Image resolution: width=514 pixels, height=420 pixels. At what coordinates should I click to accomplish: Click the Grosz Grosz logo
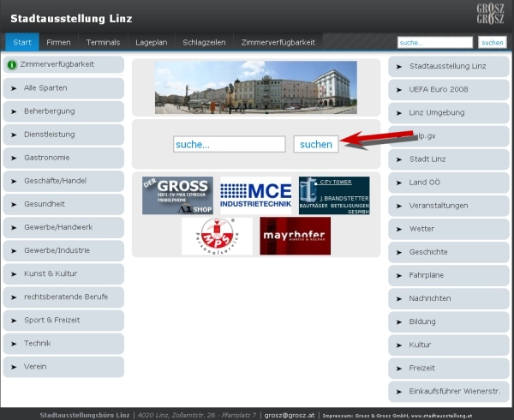click(x=490, y=14)
